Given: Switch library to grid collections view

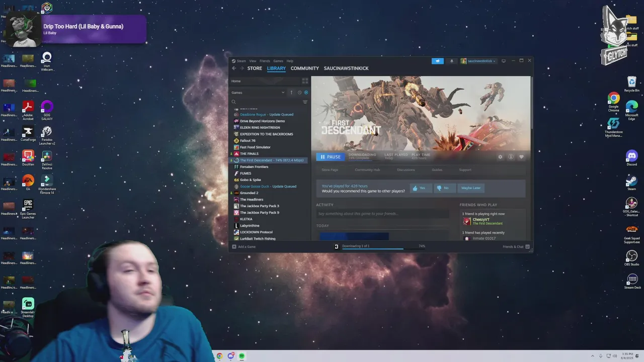Looking at the screenshot, I should [305, 81].
